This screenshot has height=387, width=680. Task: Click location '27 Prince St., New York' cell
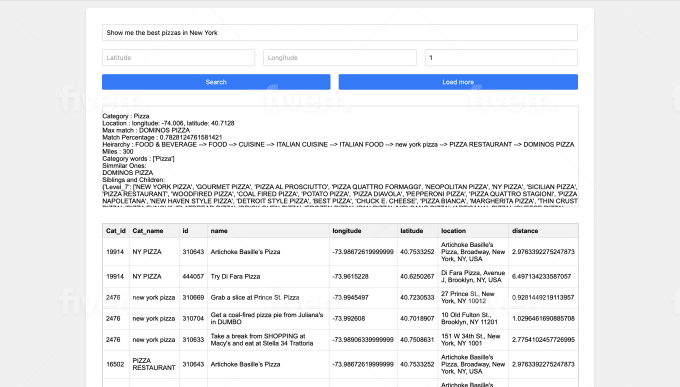click(x=473, y=298)
